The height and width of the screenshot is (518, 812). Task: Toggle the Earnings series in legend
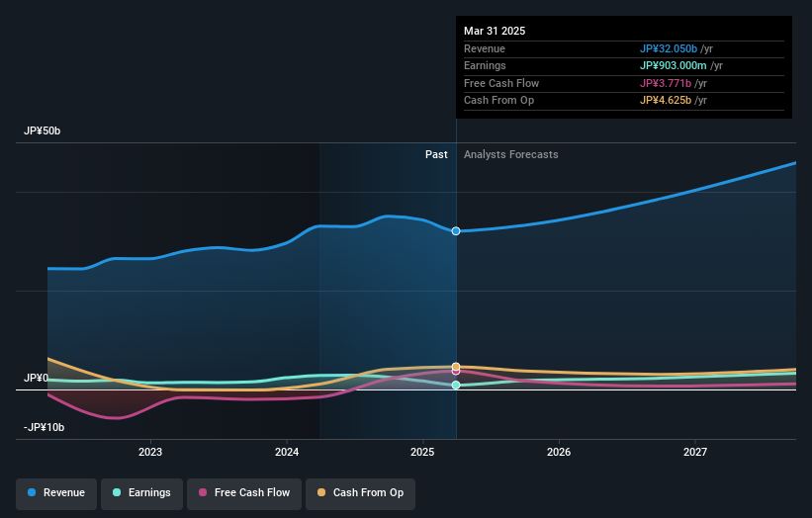pos(141,493)
